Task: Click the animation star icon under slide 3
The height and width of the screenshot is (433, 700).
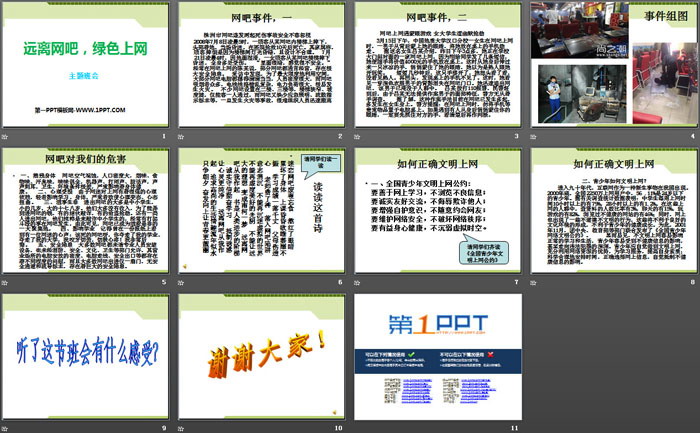Action: (x=357, y=137)
